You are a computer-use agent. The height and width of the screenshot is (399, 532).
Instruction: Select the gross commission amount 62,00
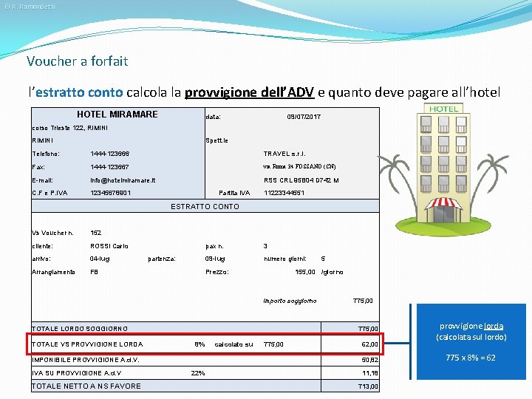click(369, 344)
